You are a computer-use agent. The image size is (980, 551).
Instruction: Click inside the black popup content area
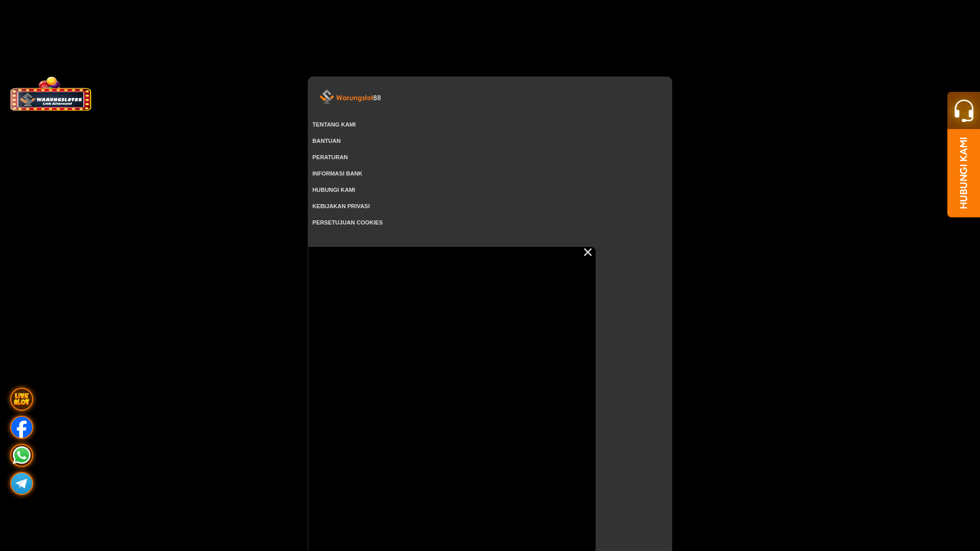451,398
